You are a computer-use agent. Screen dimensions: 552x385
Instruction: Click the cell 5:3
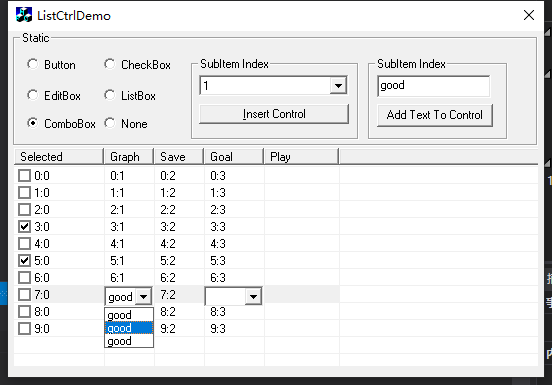click(x=218, y=261)
